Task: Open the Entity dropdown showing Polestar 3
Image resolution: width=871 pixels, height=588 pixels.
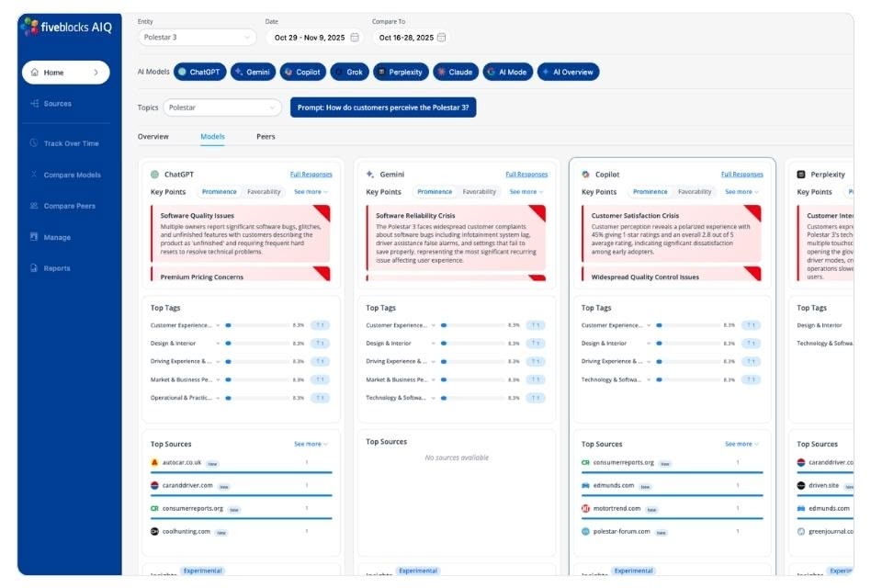Action: [x=198, y=38]
